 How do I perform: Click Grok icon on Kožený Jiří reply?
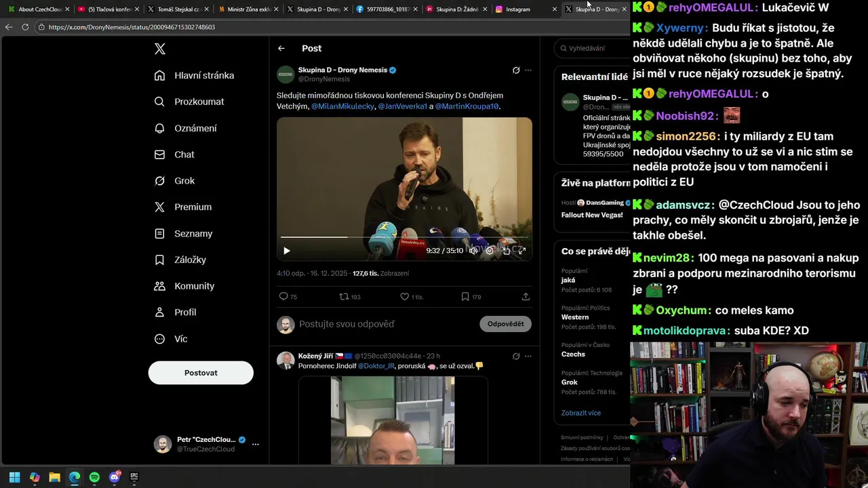coord(516,356)
